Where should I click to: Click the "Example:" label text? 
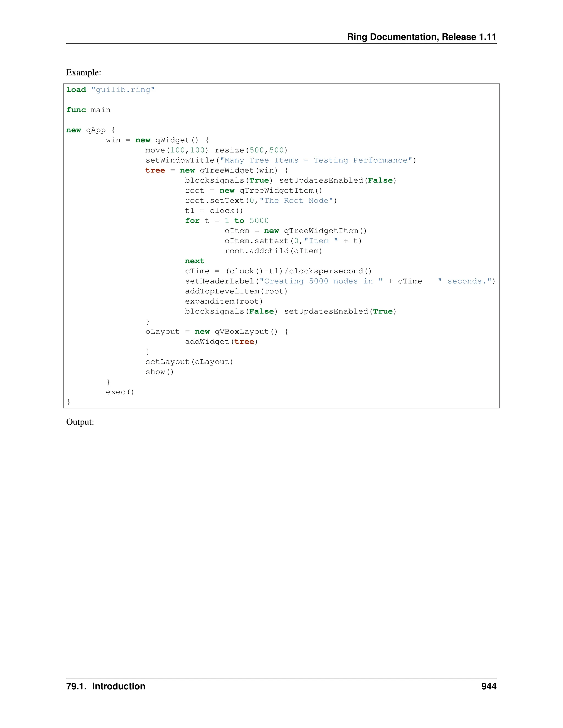pyautogui.click(x=83, y=72)
